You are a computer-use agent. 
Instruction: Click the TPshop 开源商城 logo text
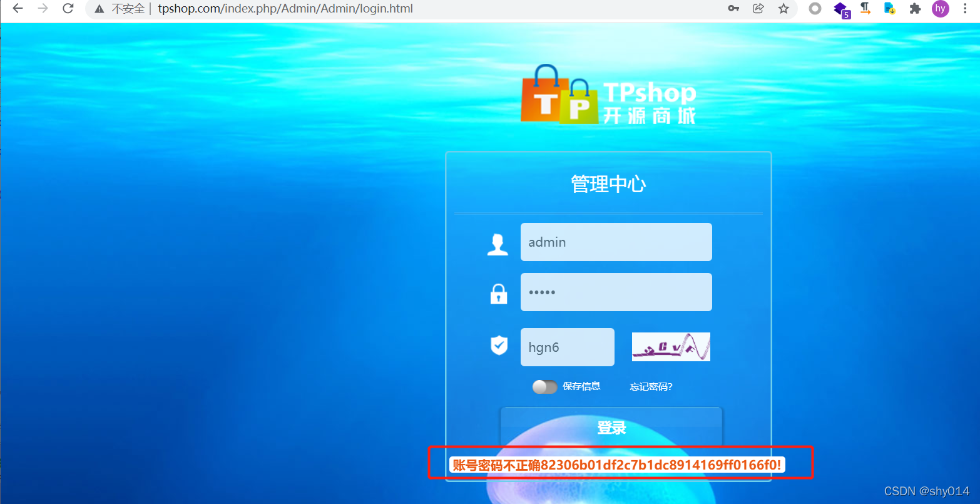650,103
